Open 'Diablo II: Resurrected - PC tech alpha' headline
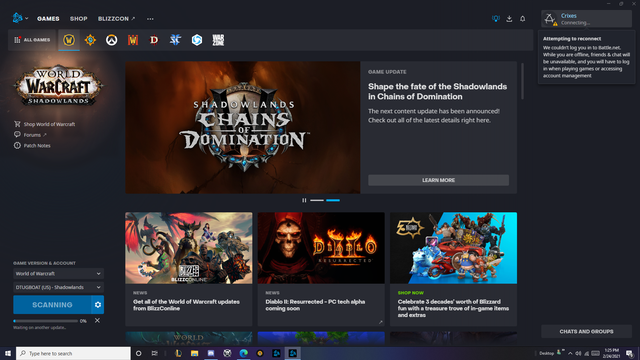The image size is (640, 360). point(315,305)
